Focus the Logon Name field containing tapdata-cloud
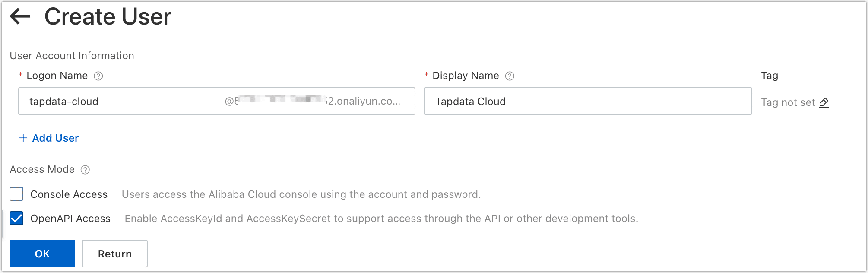The image size is (868, 273). coord(121,102)
